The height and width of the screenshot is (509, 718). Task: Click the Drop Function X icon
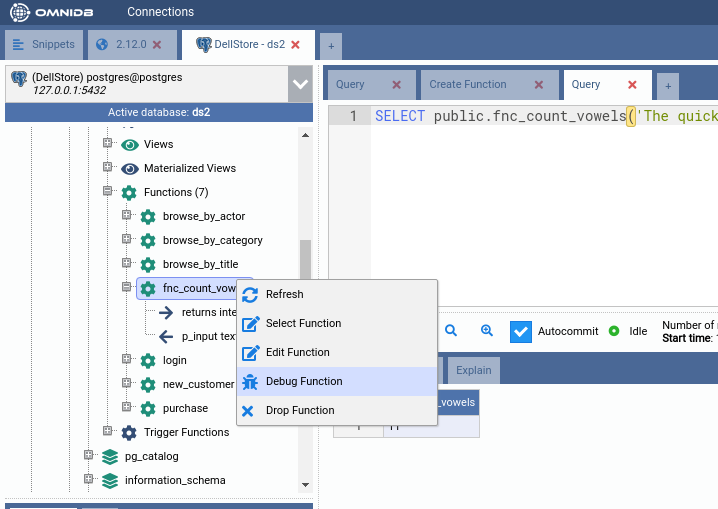(x=250, y=411)
